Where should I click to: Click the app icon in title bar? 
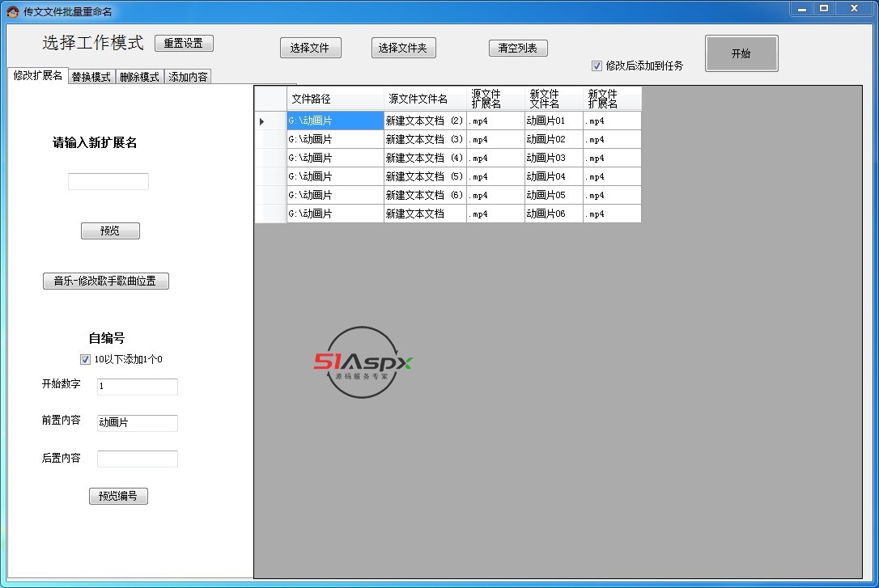(x=13, y=11)
